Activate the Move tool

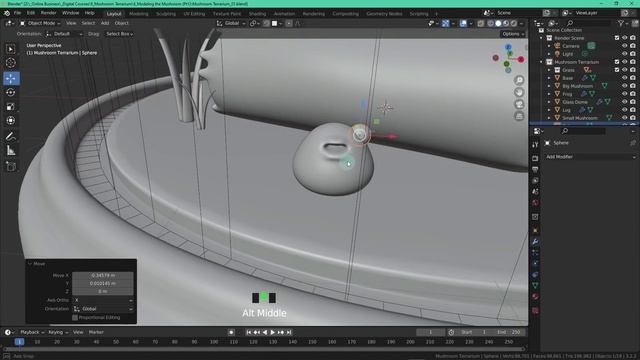coord(11,78)
